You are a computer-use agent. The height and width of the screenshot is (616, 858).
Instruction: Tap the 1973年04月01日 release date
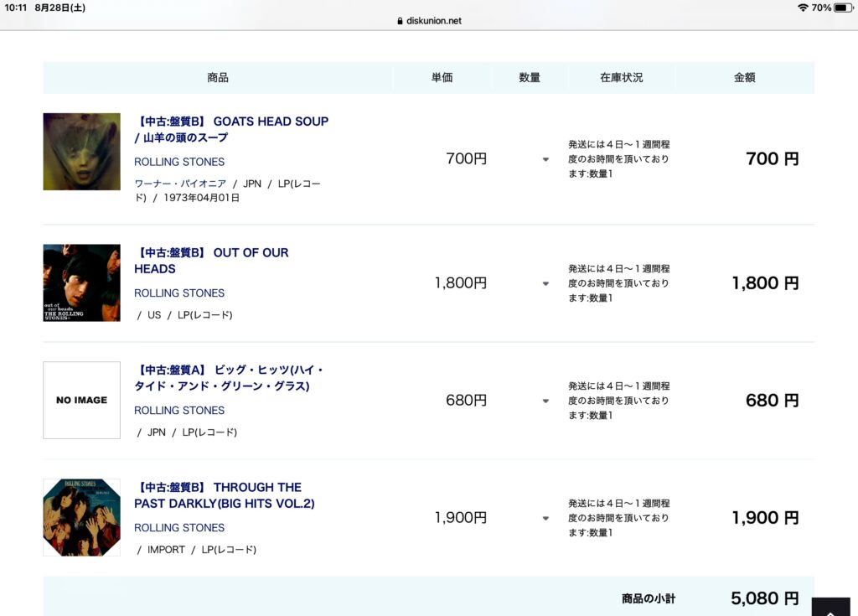point(201,198)
